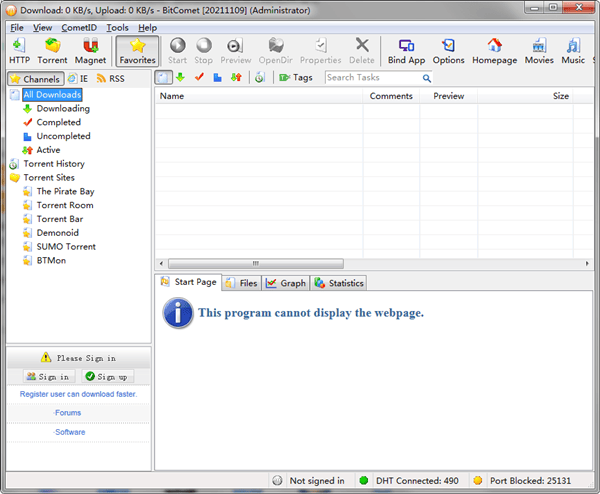Click the Homepage house icon
Image resolution: width=600 pixels, height=494 pixels.
point(494,52)
